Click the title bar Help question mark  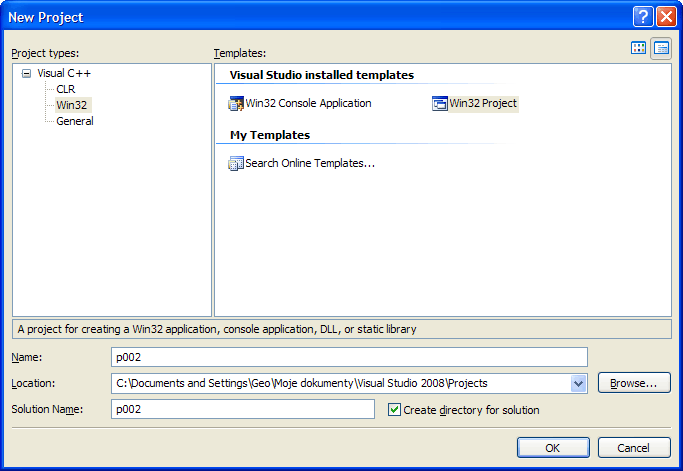(x=643, y=17)
